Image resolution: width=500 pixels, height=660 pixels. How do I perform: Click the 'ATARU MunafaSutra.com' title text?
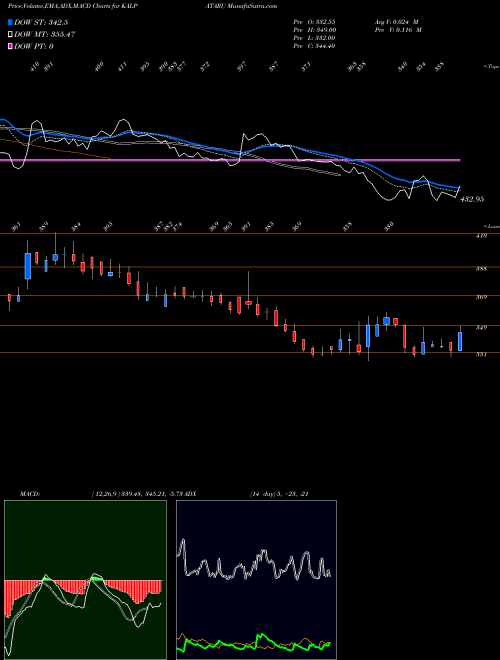(240, 6)
